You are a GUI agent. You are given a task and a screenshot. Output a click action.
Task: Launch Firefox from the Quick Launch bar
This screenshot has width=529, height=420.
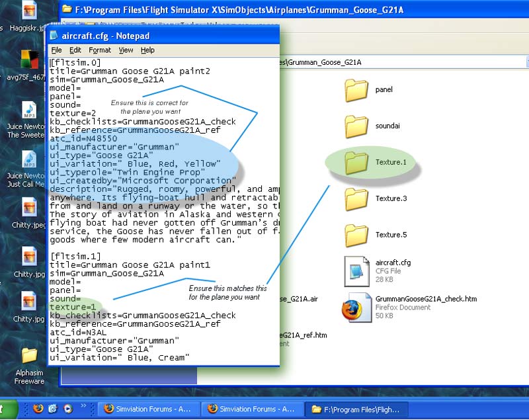[x=38, y=409]
